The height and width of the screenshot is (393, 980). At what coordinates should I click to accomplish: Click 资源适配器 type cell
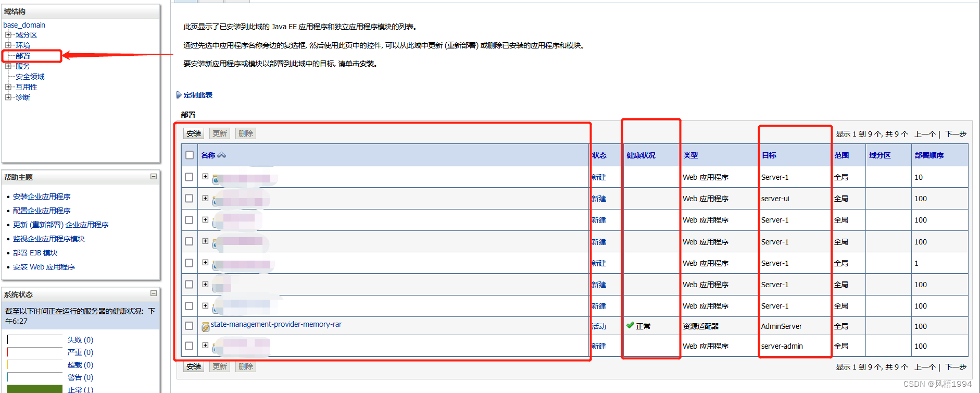coord(701,326)
